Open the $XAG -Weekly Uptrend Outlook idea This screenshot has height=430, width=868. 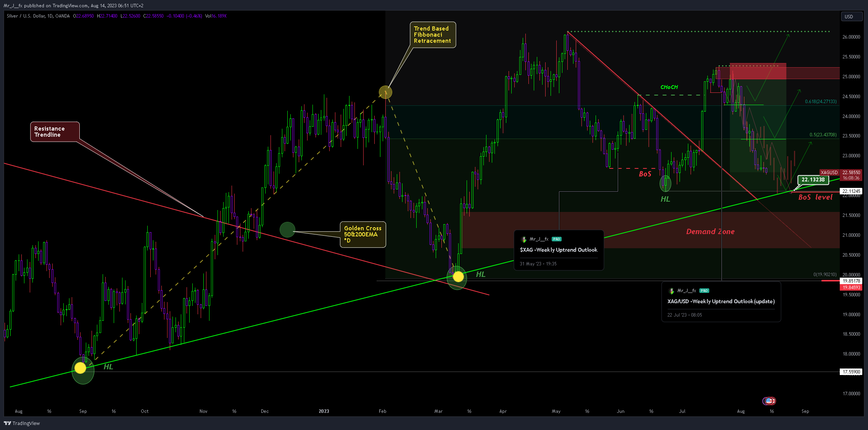[x=559, y=250]
